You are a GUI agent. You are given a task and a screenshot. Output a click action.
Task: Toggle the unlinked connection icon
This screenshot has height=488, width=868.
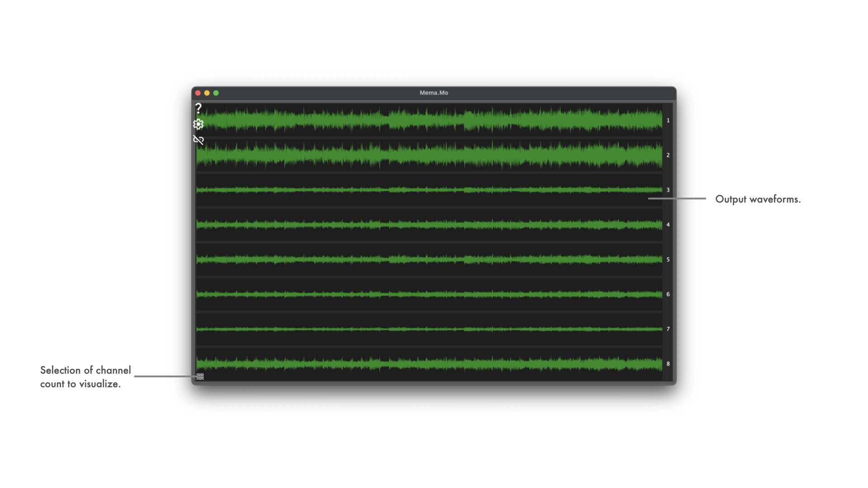click(198, 140)
